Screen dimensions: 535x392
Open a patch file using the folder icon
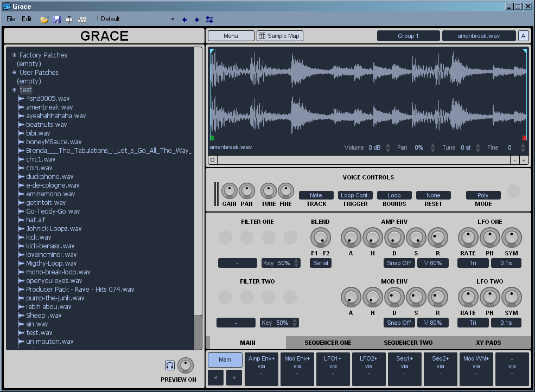coord(44,18)
